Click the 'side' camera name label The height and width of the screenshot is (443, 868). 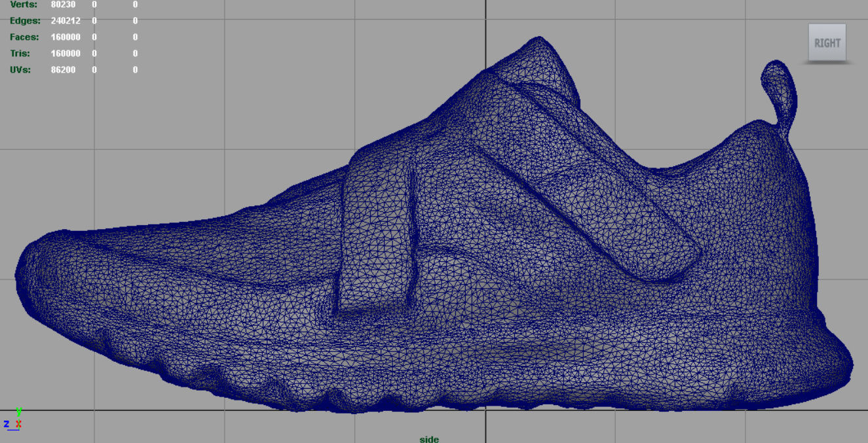point(429,438)
